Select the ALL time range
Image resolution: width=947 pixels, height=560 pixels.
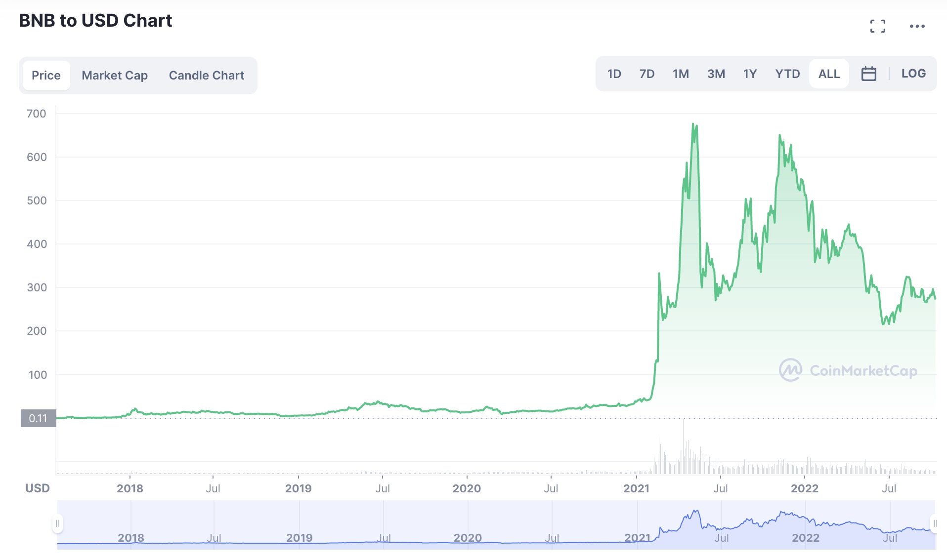click(829, 74)
